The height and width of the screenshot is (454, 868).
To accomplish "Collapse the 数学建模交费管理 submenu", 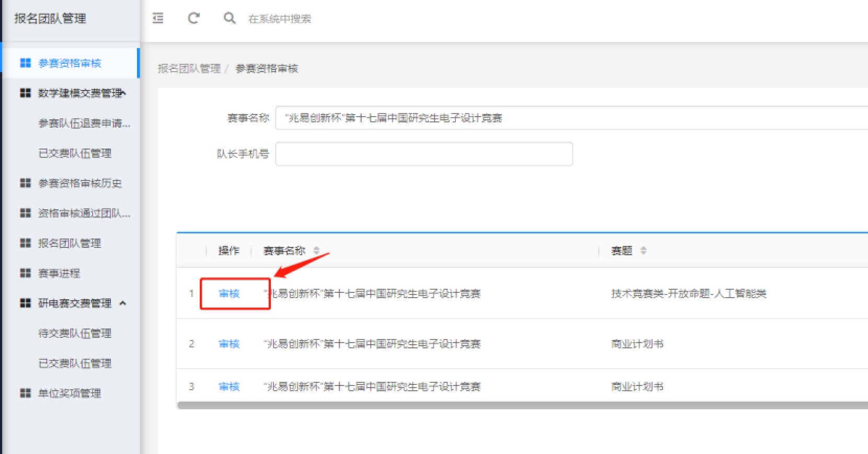I will click(124, 93).
